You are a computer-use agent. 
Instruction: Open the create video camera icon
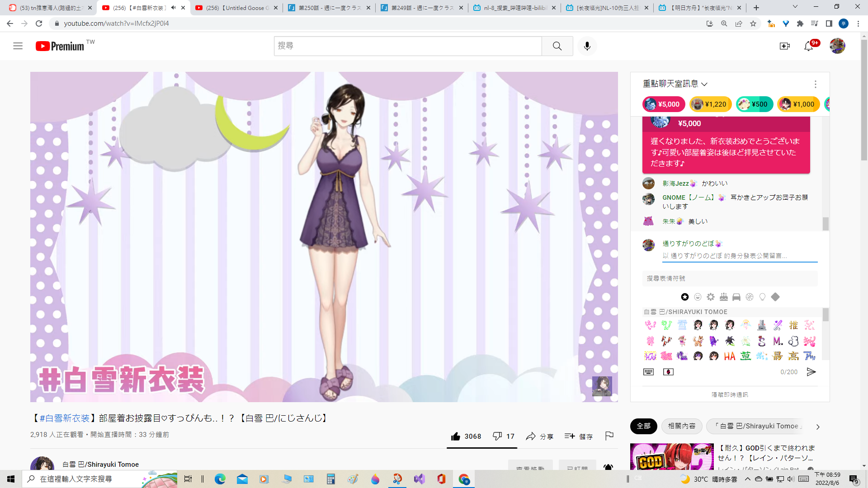(x=784, y=46)
